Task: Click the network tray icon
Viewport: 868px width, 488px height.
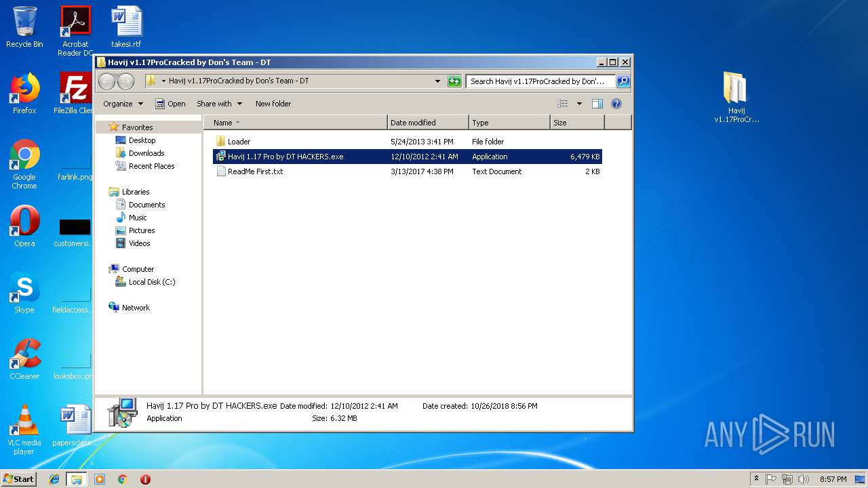Action: pyautogui.click(x=787, y=479)
